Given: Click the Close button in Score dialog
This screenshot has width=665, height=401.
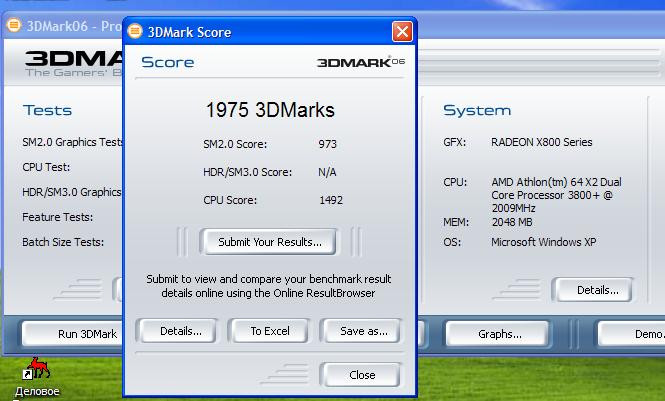Looking at the screenshot, I should [362, 375].
